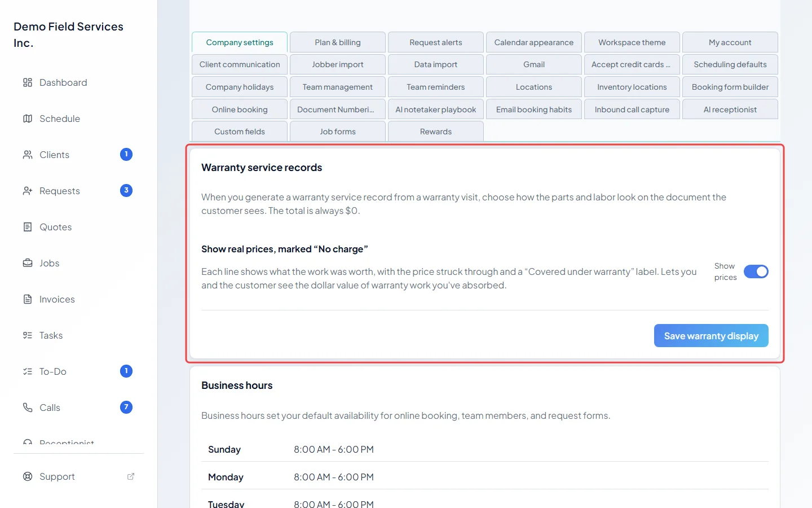
Task: Save the warranty display settings
Action: [x=711, y=336]
